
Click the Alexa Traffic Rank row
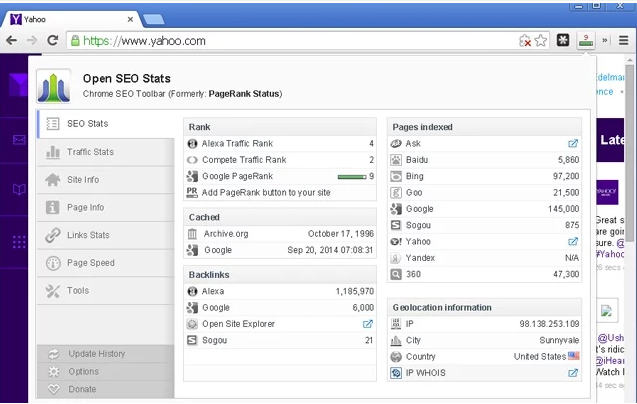click(x=280, y=143)
